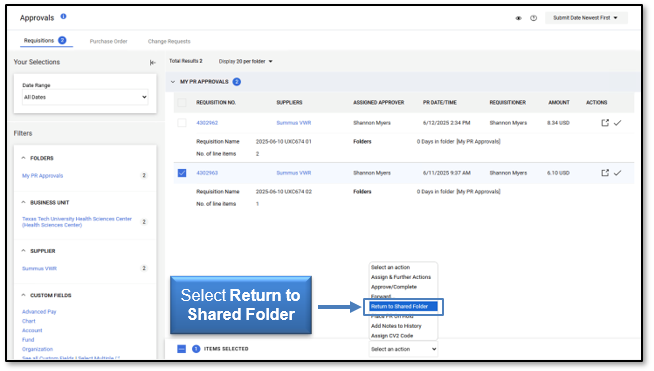Click the 6/12/2025 2:34 PM date cell

tap(446, 123)
